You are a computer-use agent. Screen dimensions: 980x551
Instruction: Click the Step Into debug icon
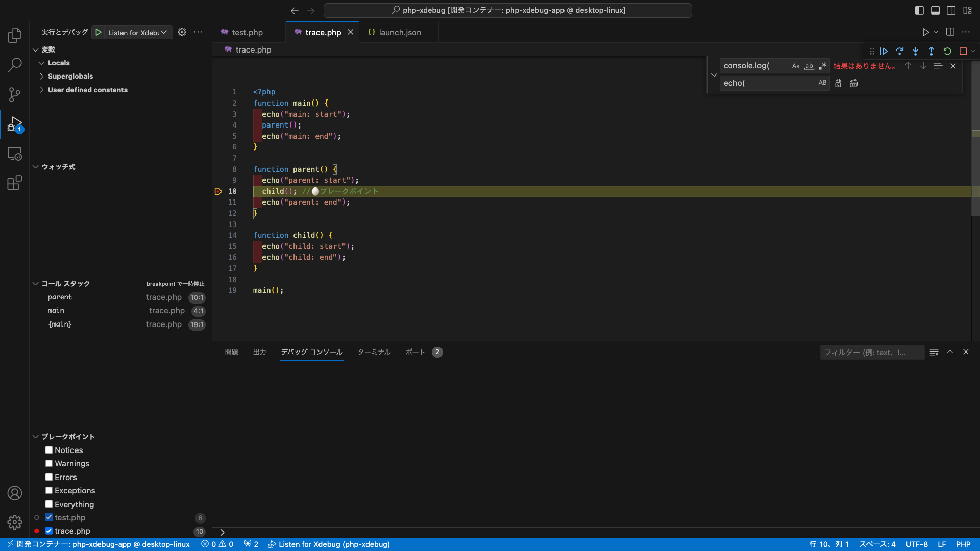tap(915, 51)
